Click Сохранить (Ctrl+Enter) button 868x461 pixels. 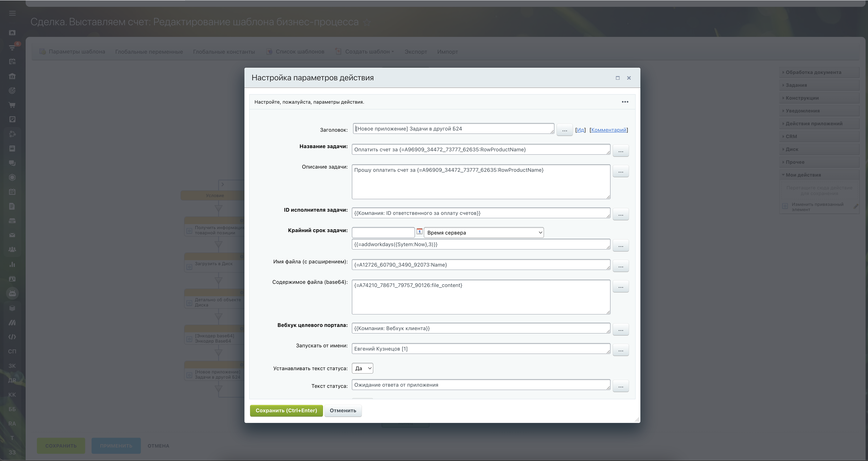(286, 410)
